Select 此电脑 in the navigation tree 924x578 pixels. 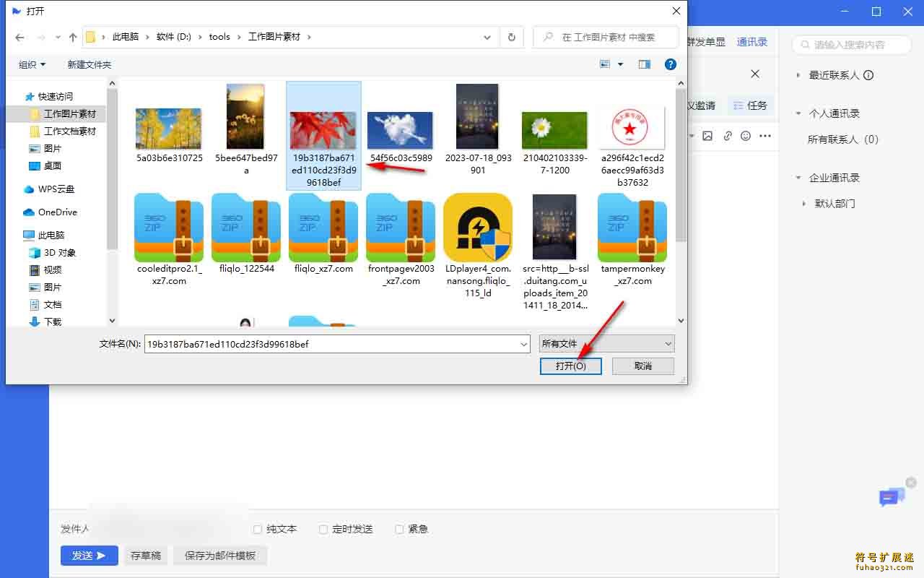(44, 235)
